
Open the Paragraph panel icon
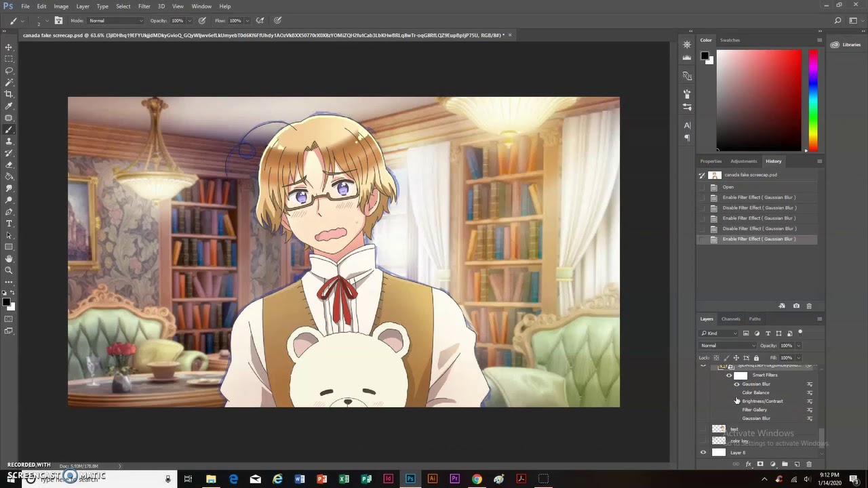click(x=687, y=138)
